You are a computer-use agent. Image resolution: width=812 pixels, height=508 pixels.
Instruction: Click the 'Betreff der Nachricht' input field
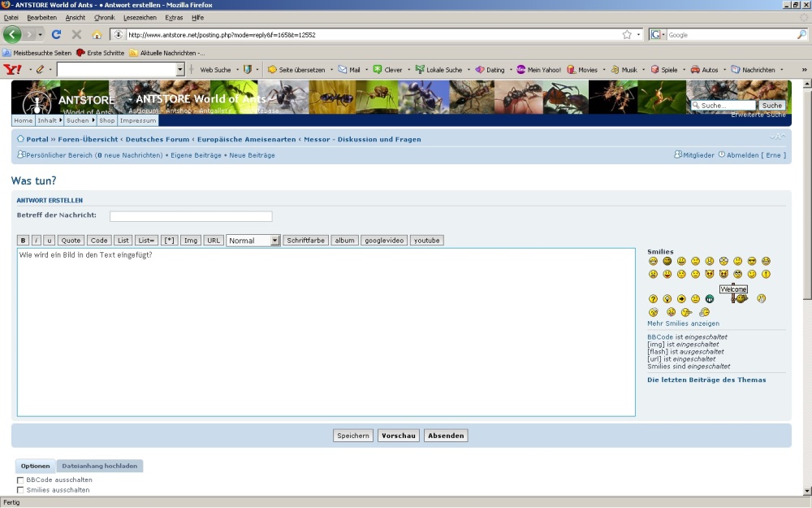tap(191, 216)
